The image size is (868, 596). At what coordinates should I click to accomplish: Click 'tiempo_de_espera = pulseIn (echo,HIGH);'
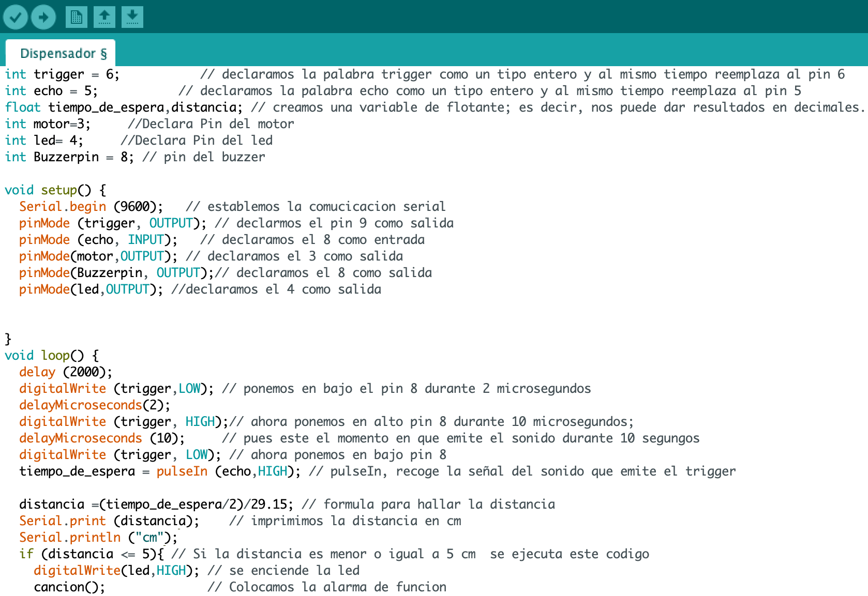pyautogui.click(x=160, y=471)
